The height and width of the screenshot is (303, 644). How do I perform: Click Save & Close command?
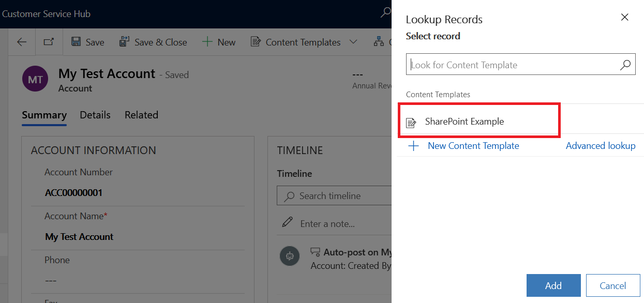tap(153, 42)
